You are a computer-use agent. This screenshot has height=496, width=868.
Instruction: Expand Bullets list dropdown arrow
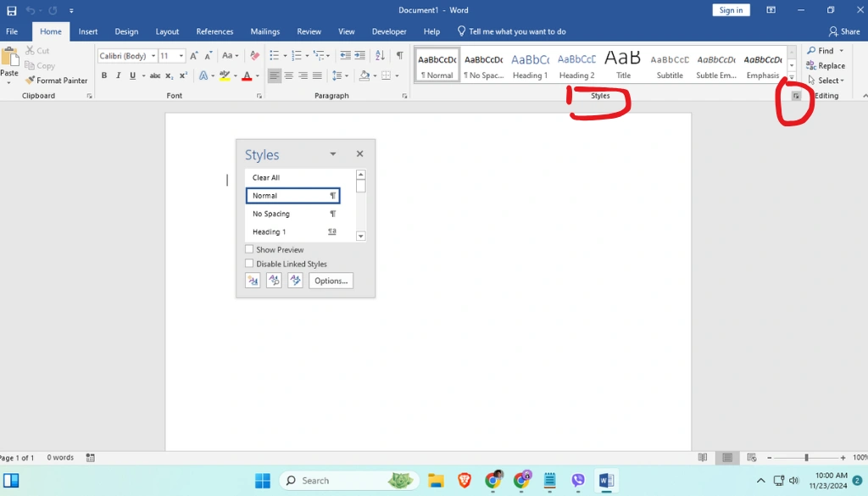285,56
